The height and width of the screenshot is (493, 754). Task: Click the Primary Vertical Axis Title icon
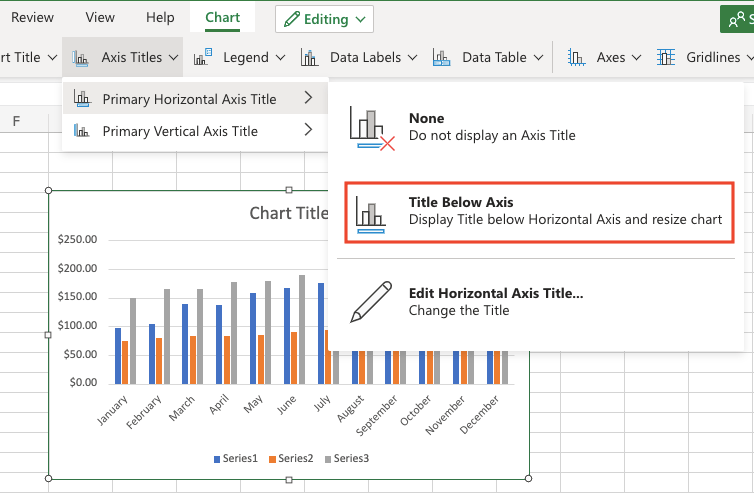coord(82,130)
